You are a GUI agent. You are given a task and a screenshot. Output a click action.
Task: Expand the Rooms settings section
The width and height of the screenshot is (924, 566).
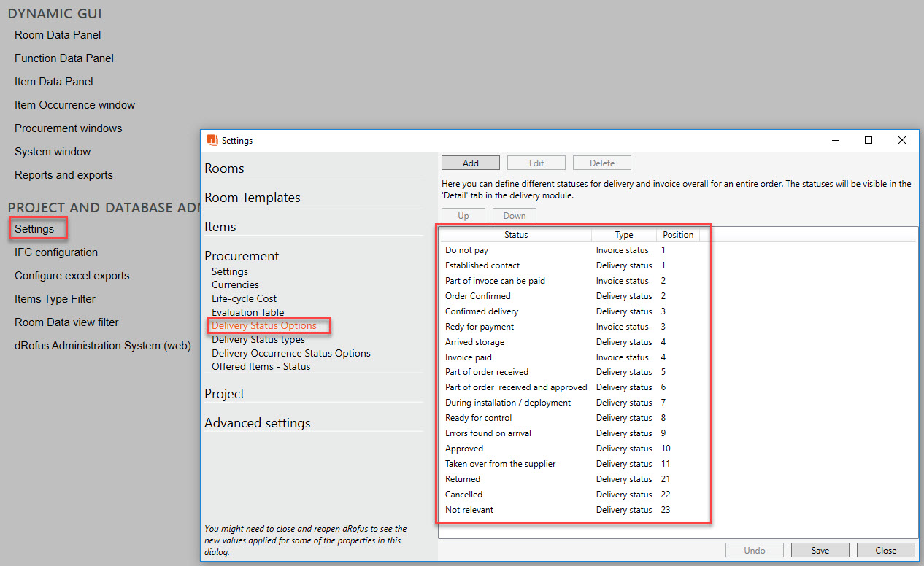[224, 168]
